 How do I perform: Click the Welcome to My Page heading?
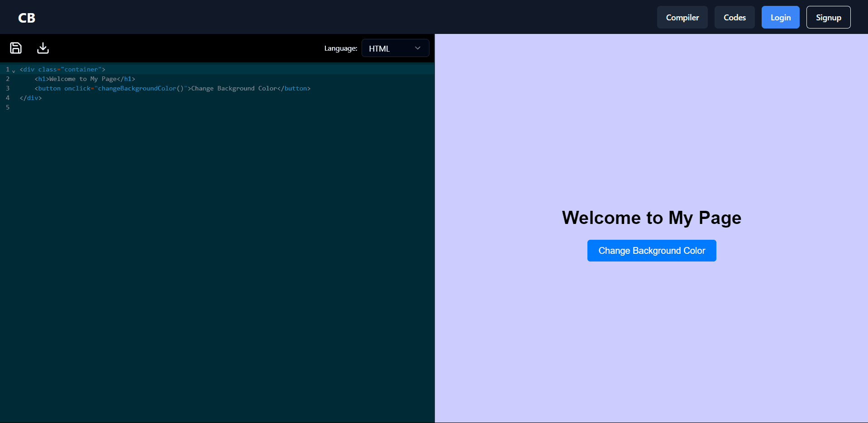tap(651, 218)
